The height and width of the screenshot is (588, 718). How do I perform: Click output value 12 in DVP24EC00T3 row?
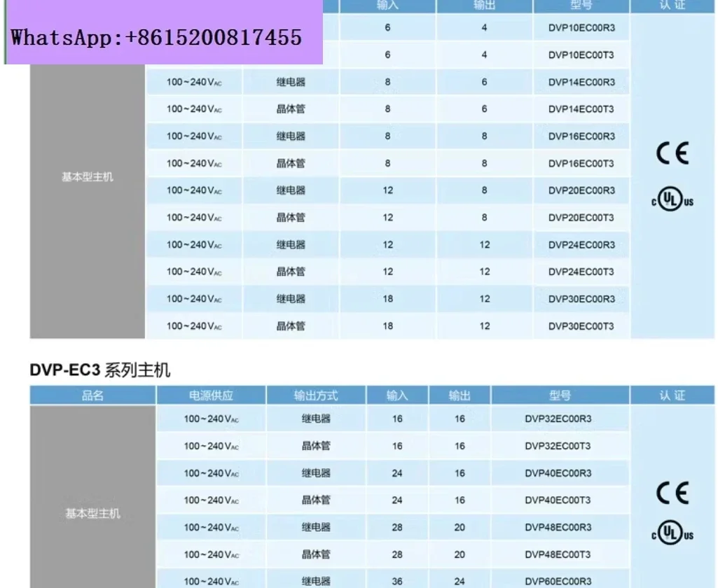coord(485,272)
